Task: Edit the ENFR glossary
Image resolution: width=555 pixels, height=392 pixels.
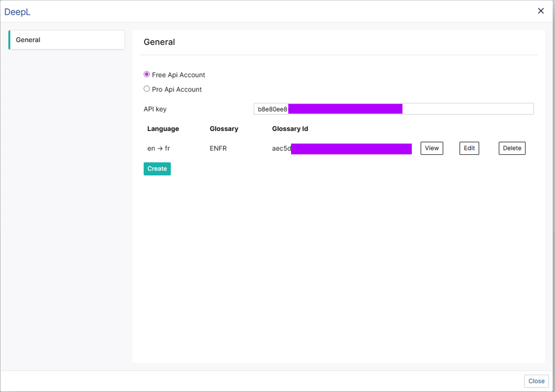Action: tap(469, 148)
